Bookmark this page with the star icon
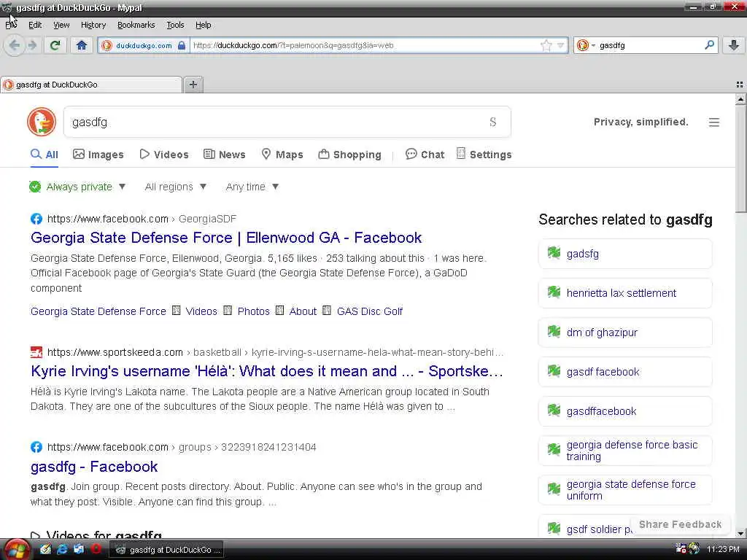Screen dimensions: 747x560 [x=546, y=45]
